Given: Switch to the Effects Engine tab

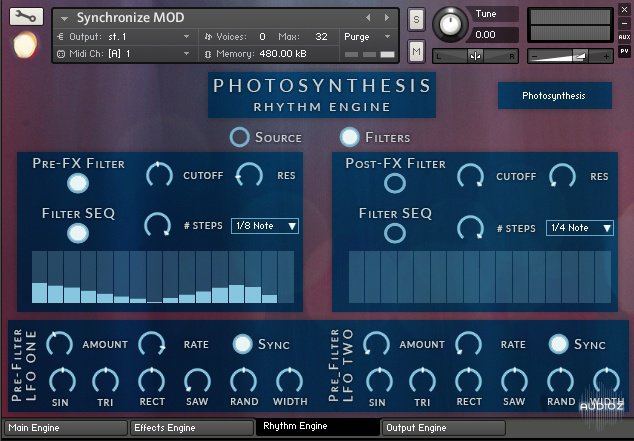Looking at the screenshot, I should (x=192, y=428).
